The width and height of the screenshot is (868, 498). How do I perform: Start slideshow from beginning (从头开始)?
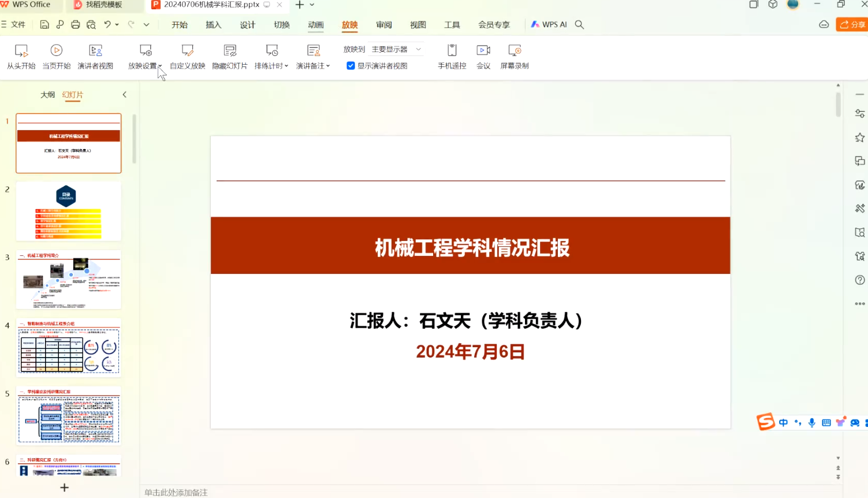[x=21, y=57]
